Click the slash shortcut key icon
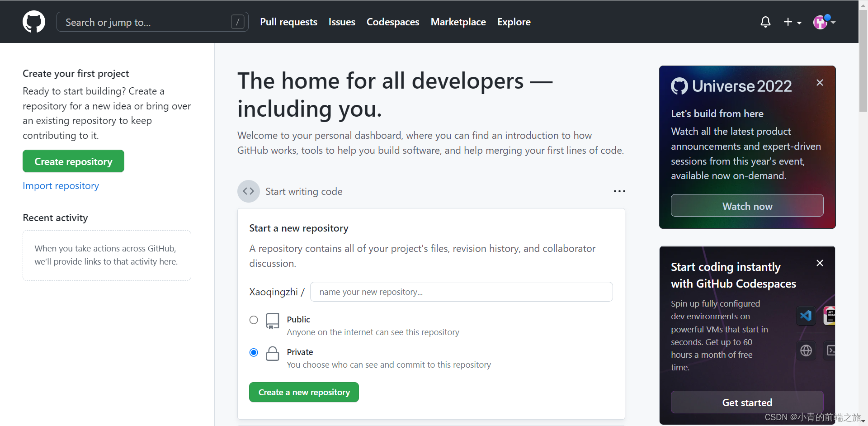868x426 pixels. [x=238, y=22]
